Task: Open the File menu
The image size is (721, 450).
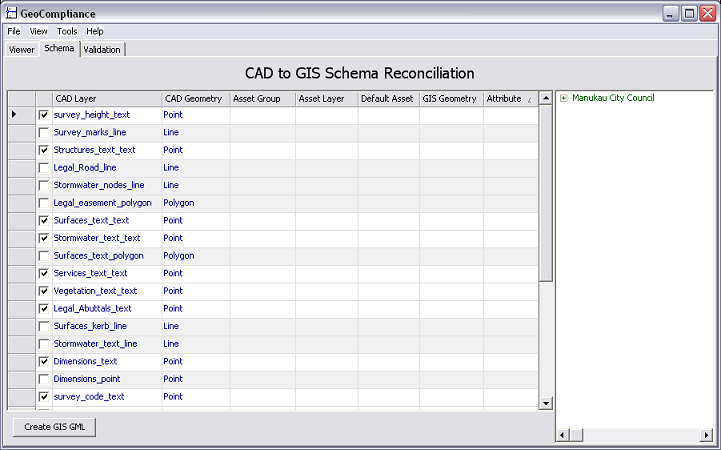Action: tap(14, 31)
